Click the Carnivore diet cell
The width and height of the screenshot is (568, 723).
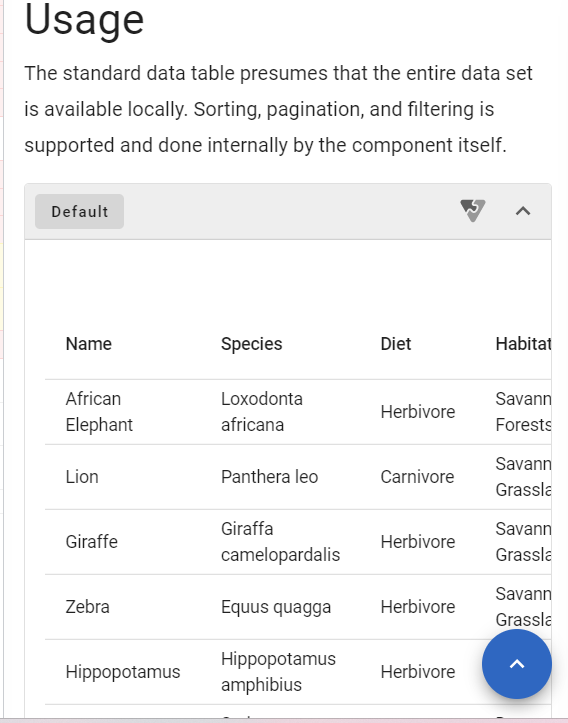tap(417, 477)
